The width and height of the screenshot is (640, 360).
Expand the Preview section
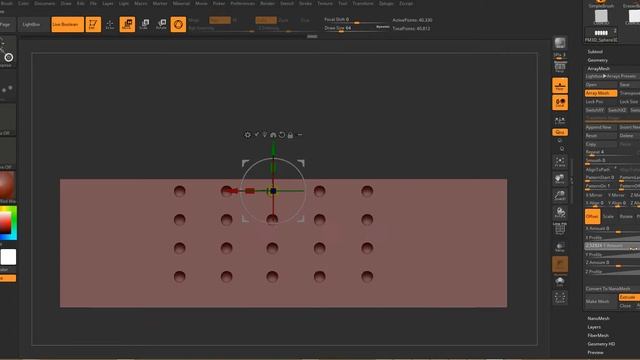(595, 353)
